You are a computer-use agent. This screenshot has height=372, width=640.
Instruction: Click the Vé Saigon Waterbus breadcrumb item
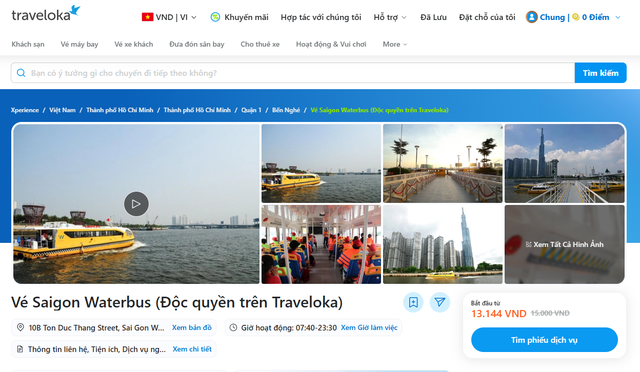(379, 110)
